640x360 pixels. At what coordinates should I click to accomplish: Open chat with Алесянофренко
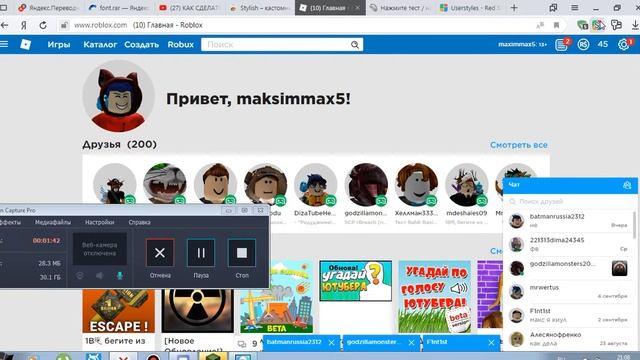(569, 339)
